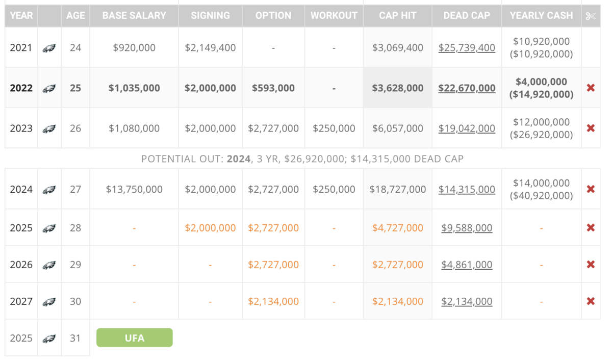
Task: Click the green UFA button
Action: [x=135, y=337]
